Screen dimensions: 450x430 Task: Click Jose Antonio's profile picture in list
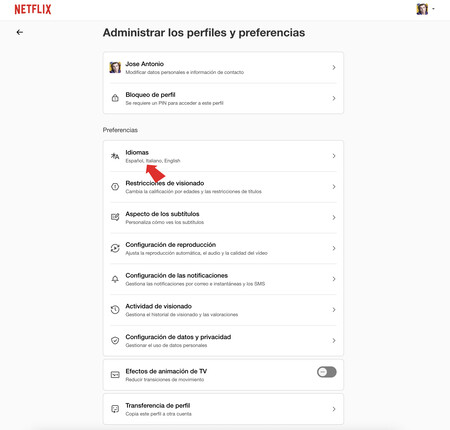point(115,67)
